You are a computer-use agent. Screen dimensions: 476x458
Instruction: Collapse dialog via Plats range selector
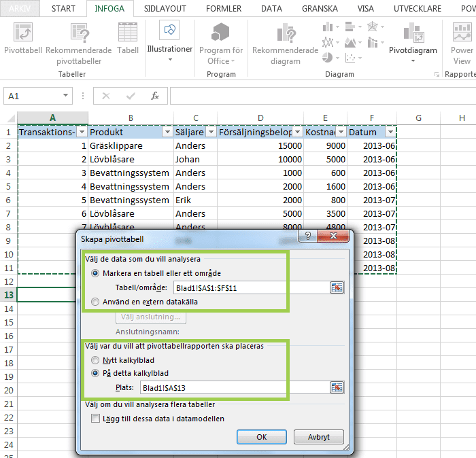(337, 387)
